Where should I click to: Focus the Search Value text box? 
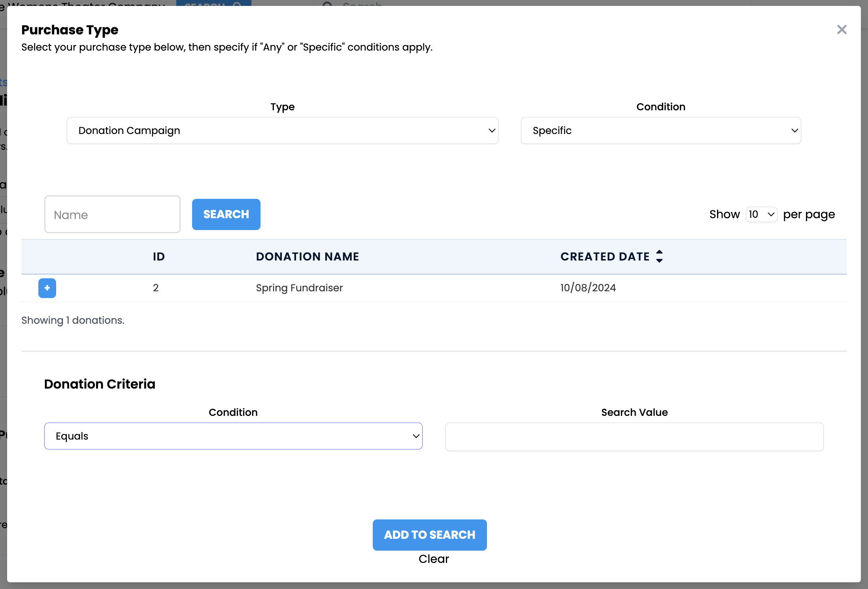(x=634, y=437)
